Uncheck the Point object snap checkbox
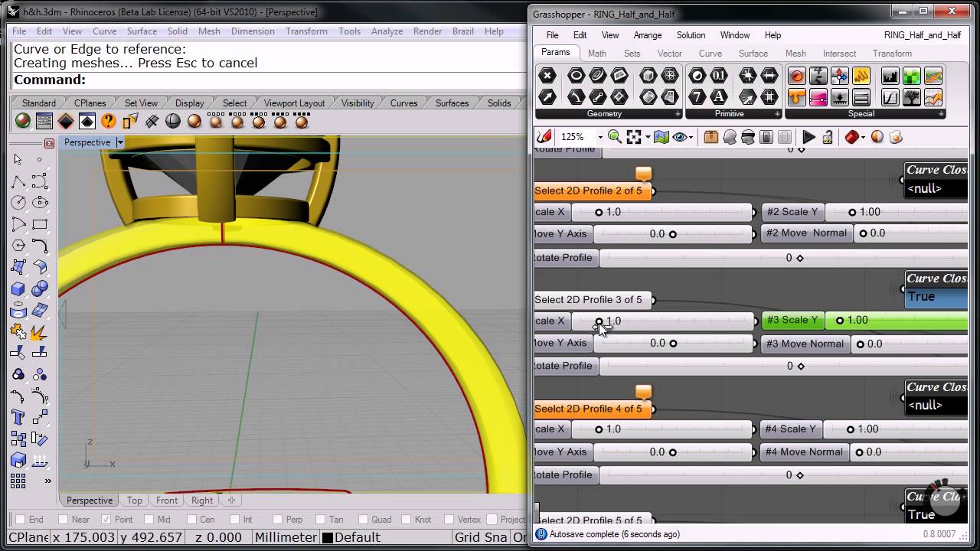980x551 pixels. (106, 520)
